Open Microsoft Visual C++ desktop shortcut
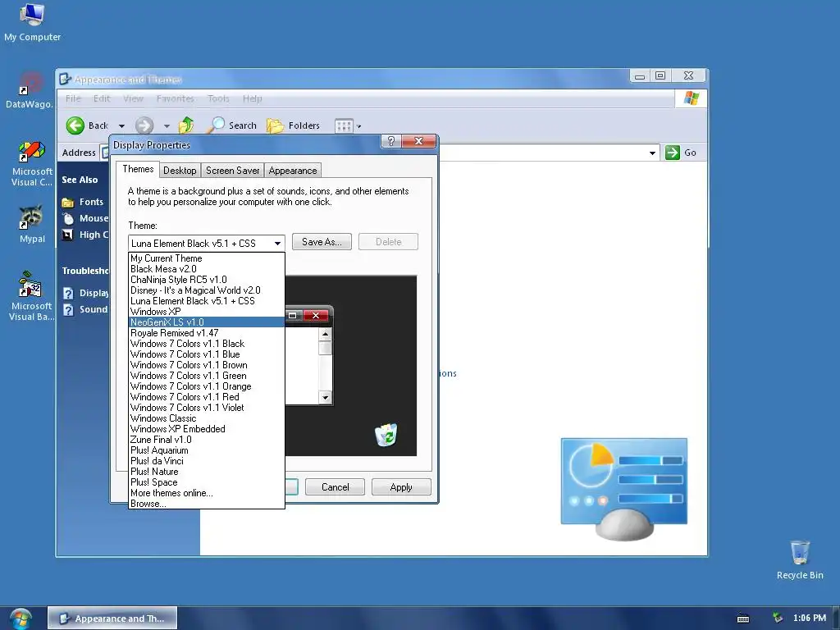This screenshot has height=630, width=840. tap(32, 163)
